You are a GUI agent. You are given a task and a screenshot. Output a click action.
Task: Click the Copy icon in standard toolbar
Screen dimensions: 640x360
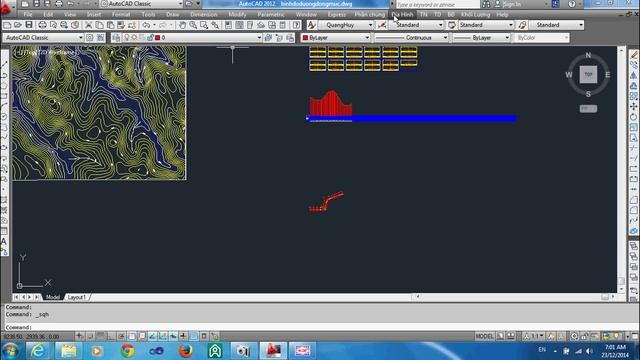pos(99,25)
